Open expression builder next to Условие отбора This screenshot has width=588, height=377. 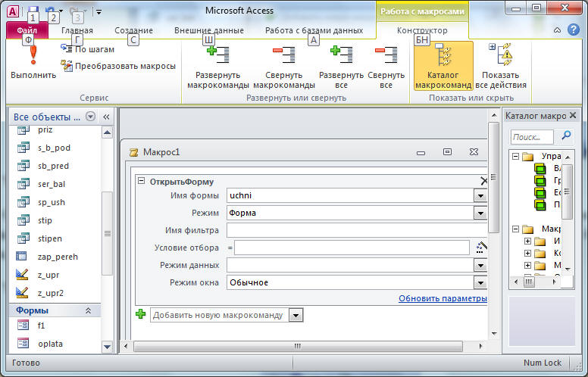point(480,248)
